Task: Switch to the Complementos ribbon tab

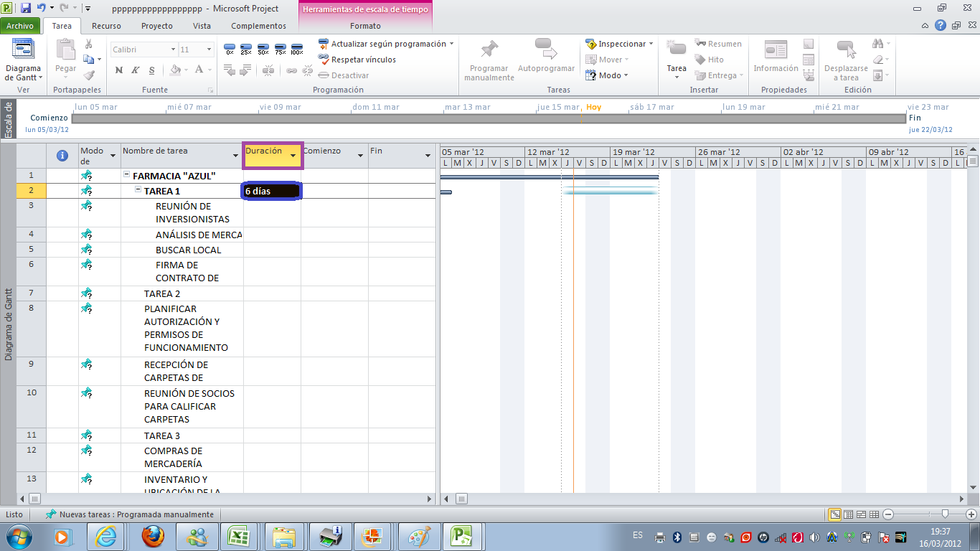Action: 258,26
